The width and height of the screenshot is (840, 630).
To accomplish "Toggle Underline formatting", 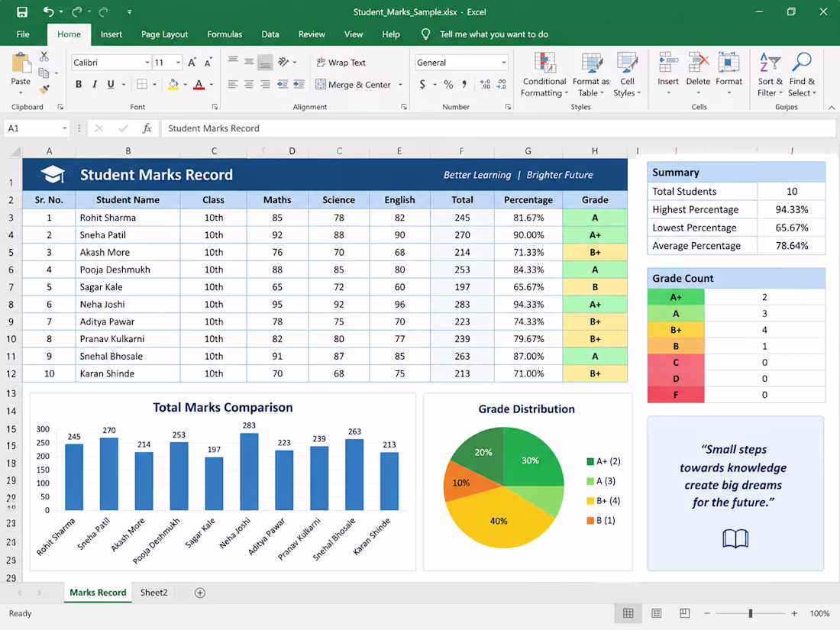I will (111, 84).
